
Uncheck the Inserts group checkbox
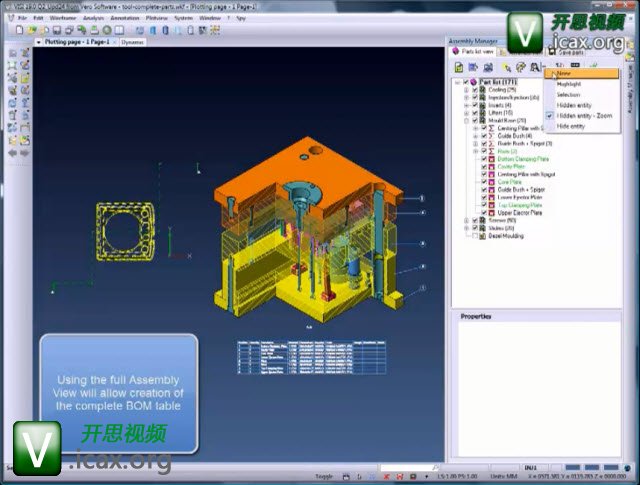(475, 105)
